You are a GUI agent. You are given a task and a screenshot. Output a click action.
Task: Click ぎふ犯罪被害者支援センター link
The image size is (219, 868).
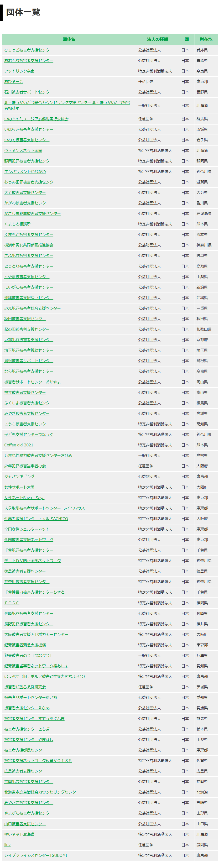(x=29, y=255)
